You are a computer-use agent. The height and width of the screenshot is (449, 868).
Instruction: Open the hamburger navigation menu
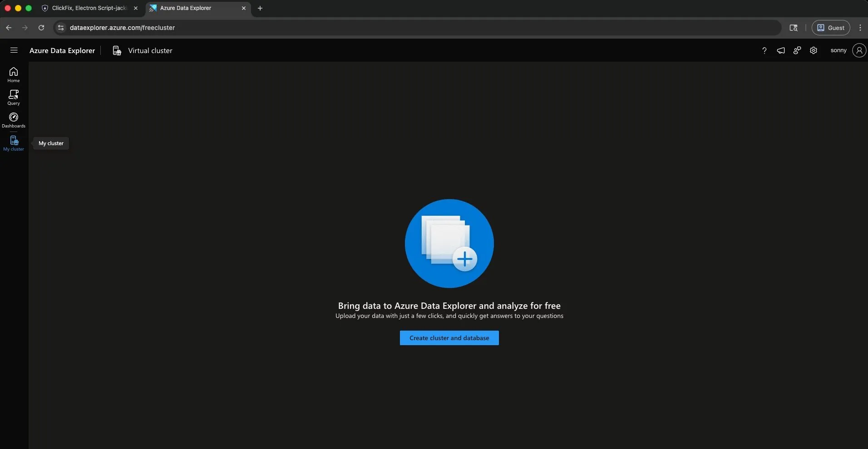pos(14,50)
